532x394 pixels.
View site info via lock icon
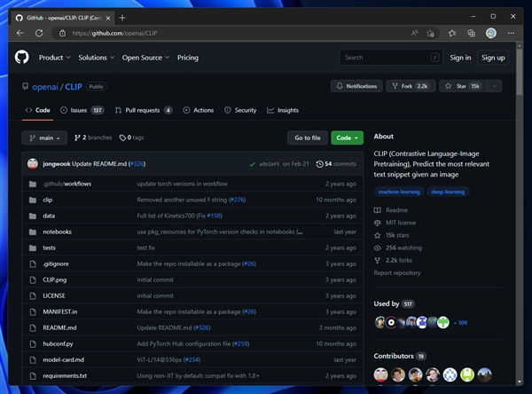62,33
